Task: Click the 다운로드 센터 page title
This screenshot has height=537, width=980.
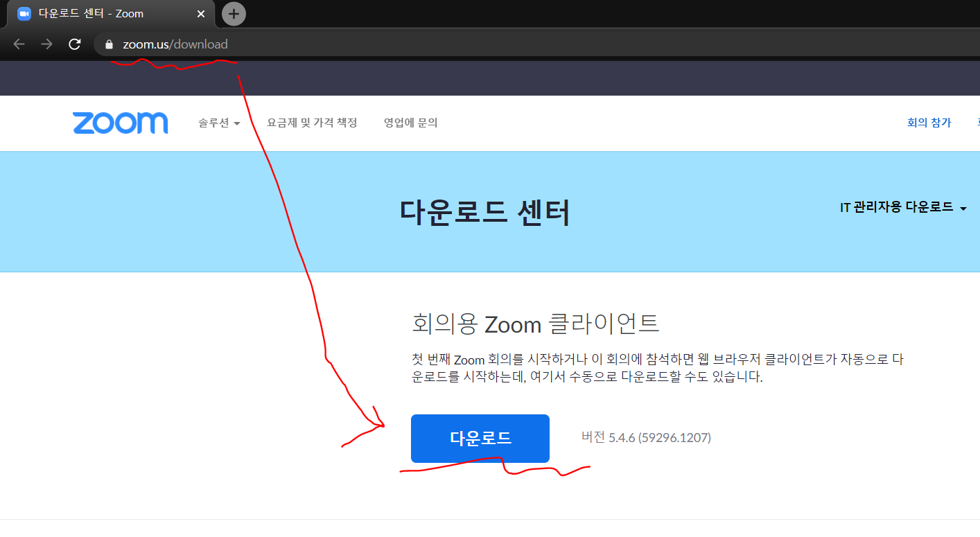Action: (x=484, y=213)
